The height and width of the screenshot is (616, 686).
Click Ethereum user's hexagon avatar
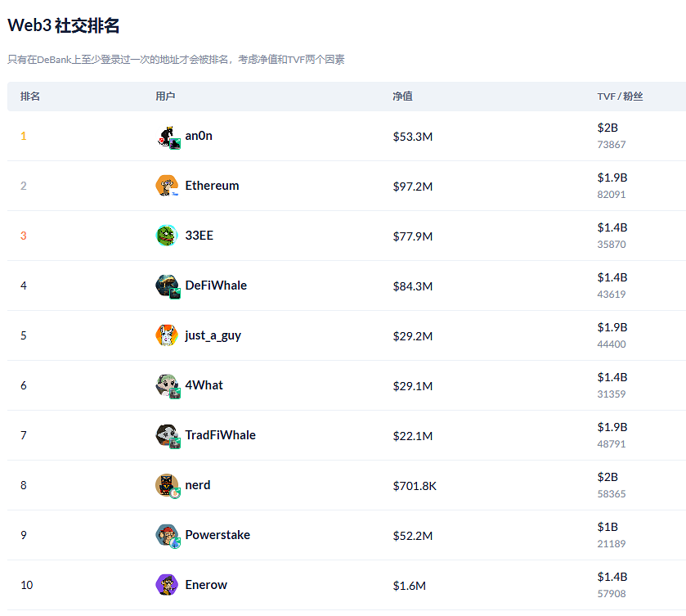coord(167,186)
